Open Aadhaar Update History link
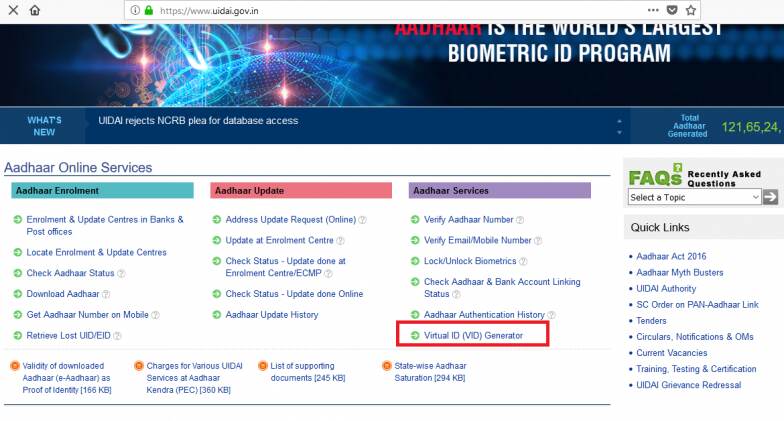 click(272, 314)
